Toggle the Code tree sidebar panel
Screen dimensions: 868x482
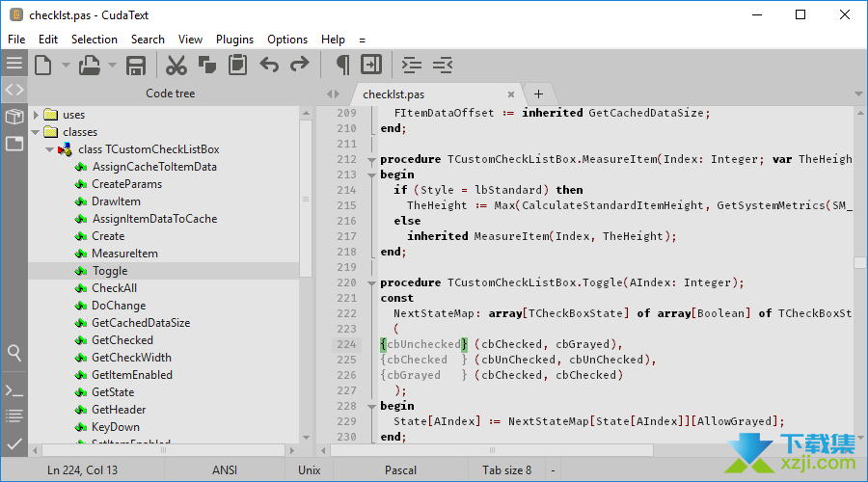click(x=14, y=90)
